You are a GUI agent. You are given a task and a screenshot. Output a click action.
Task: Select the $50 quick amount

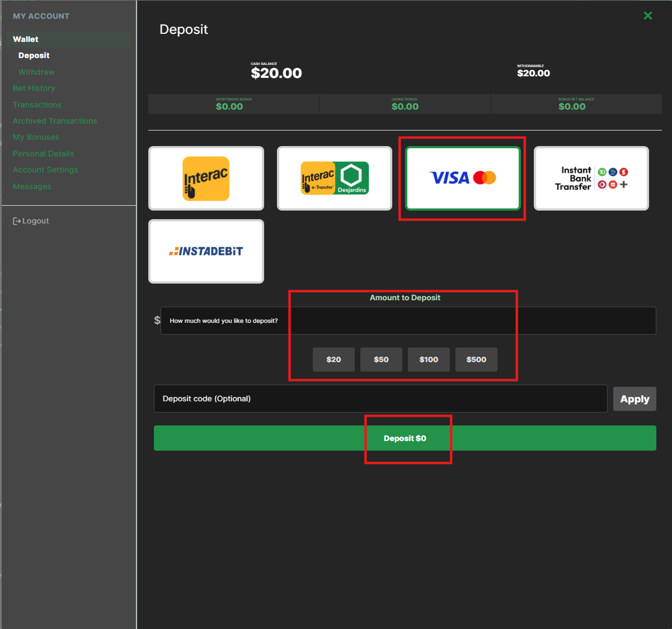381,359
